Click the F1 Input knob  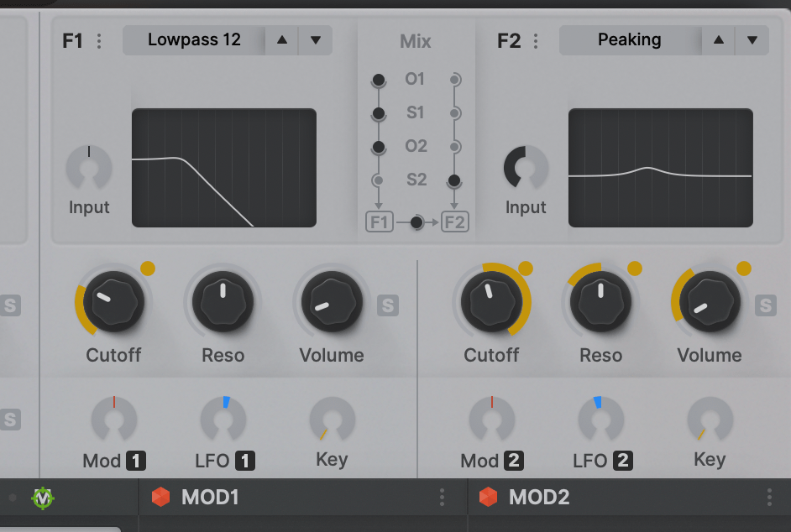pyautogui.click(x=89, y=168)
